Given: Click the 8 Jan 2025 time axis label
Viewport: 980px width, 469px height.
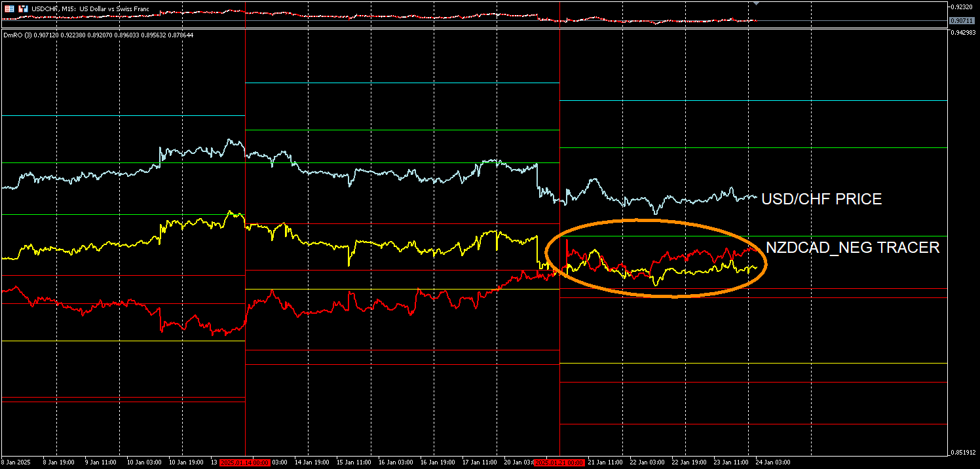Looking at the screenshot, I should (16, 462).
